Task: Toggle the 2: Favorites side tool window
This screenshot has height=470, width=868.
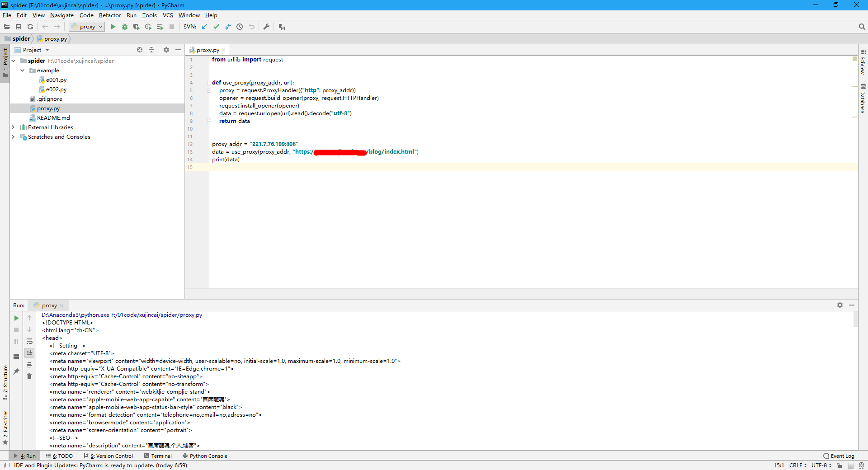Action: pyautogui.click(x=5, y=428)
